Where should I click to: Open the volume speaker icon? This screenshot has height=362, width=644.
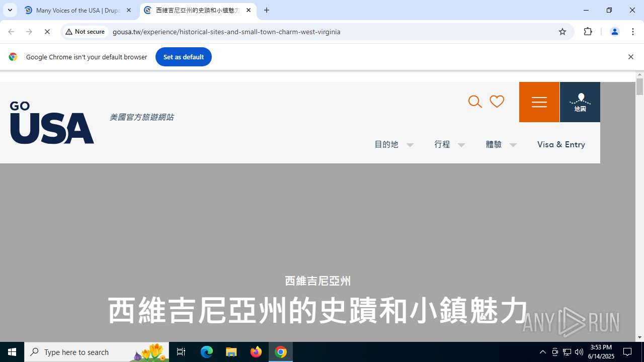pyautogui.click(x=579, y=352)
